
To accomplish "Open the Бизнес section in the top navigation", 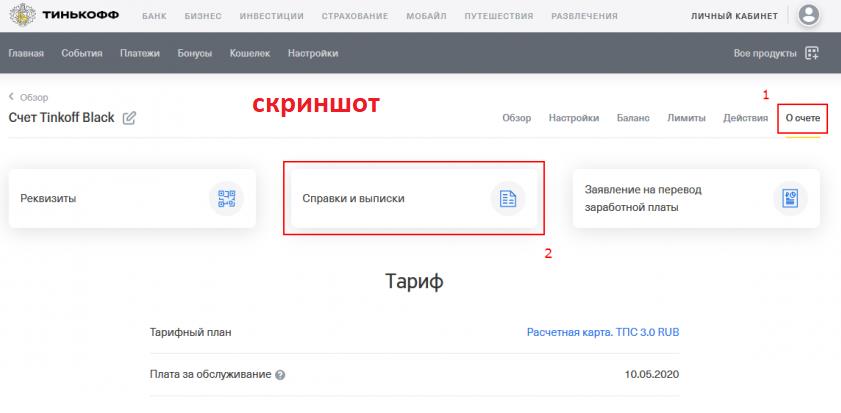I will (x=203, y=16).
